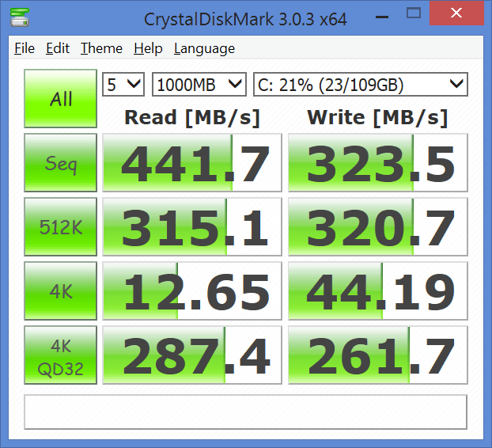Select the 4K QD32 write result 261.7
492x448 pixels.
pyautogui.click(x=378, y=355)
